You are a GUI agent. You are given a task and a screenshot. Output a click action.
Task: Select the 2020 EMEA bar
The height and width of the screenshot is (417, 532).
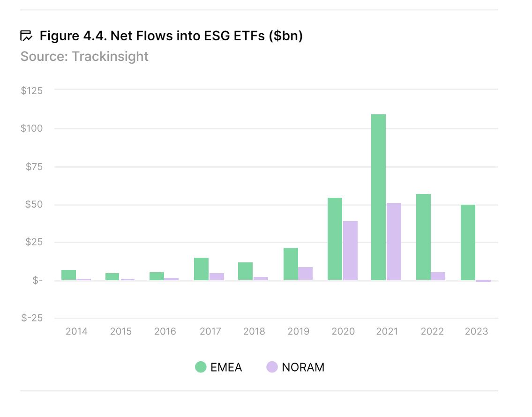[335, 239]
